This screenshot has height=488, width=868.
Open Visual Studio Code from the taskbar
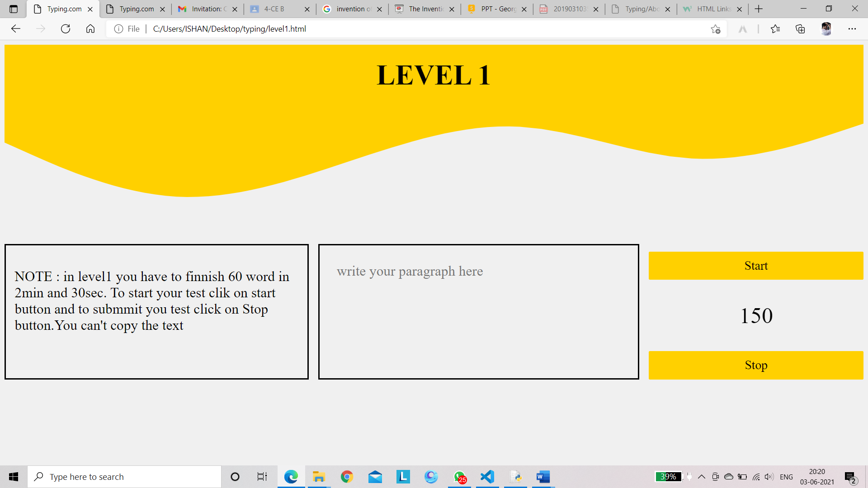click(487, 476)
